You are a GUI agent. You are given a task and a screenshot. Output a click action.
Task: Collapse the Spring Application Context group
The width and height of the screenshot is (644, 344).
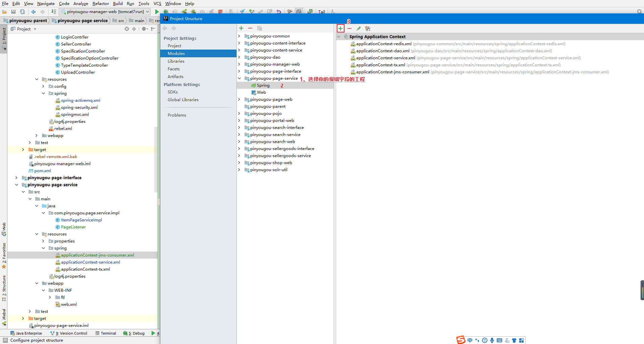[x=339, y=37]
